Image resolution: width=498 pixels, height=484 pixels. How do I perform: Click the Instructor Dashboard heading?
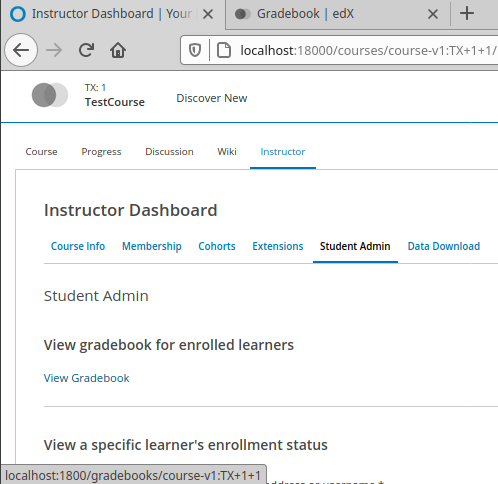tap(131, 210)
